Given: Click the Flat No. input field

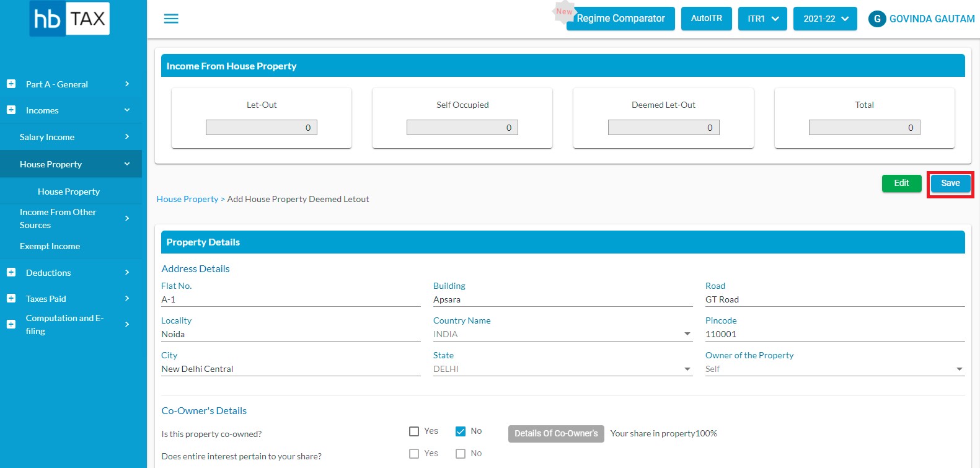Looking at the screenshot, I should coord(291,299).
